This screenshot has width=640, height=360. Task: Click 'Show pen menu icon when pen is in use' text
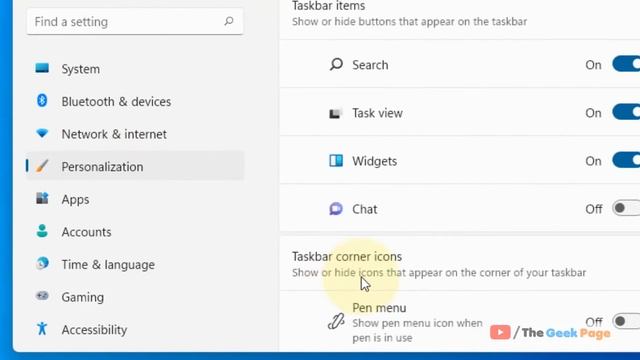(x=417, y=330)
